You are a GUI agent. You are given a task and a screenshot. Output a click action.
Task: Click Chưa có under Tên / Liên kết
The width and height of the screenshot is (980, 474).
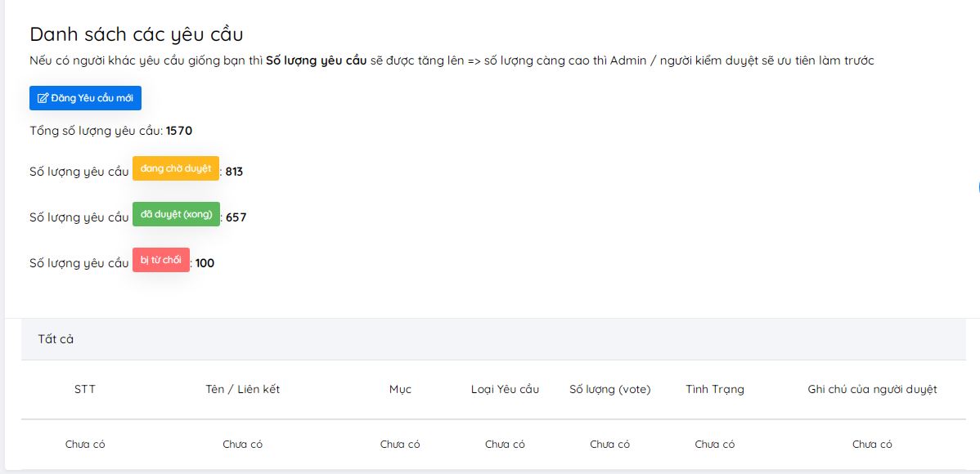pos(242,445)
